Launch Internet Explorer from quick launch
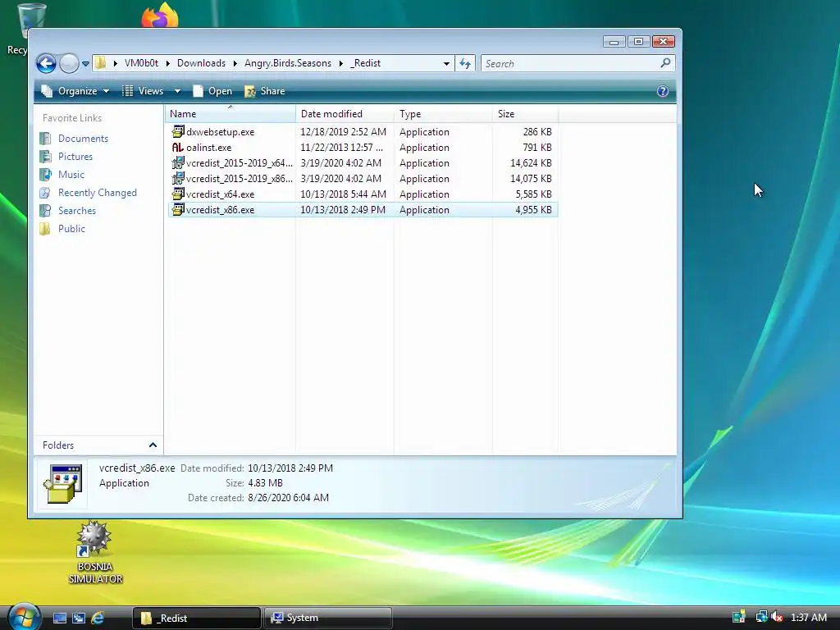Screen dimensions: 840x630 point(98,618)
